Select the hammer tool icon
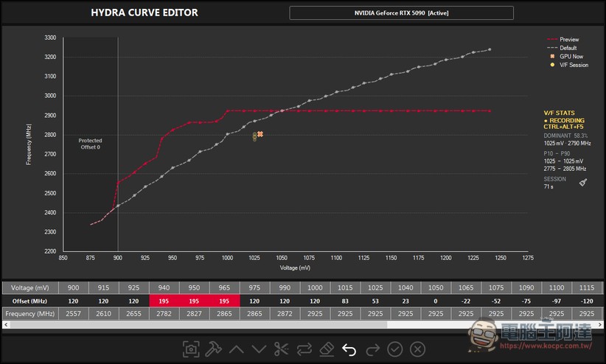This screenshot has height=364, width=606. [x=213, y=349]
